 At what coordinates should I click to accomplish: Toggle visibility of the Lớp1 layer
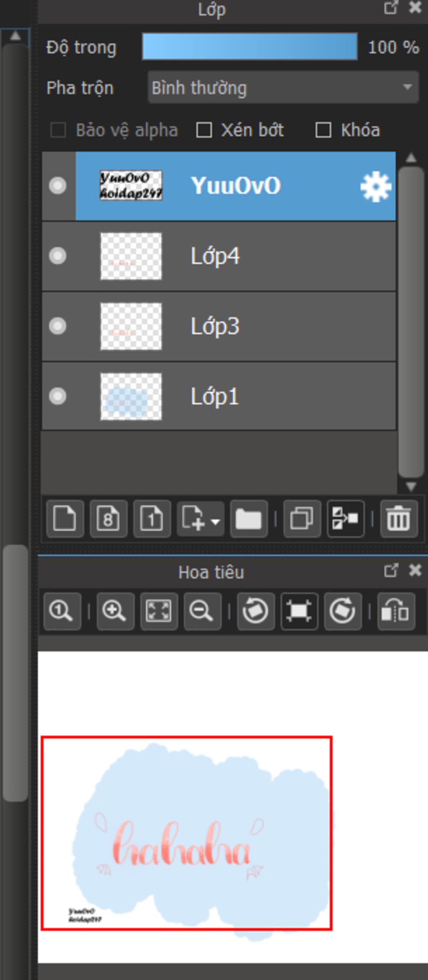(58, 396)
